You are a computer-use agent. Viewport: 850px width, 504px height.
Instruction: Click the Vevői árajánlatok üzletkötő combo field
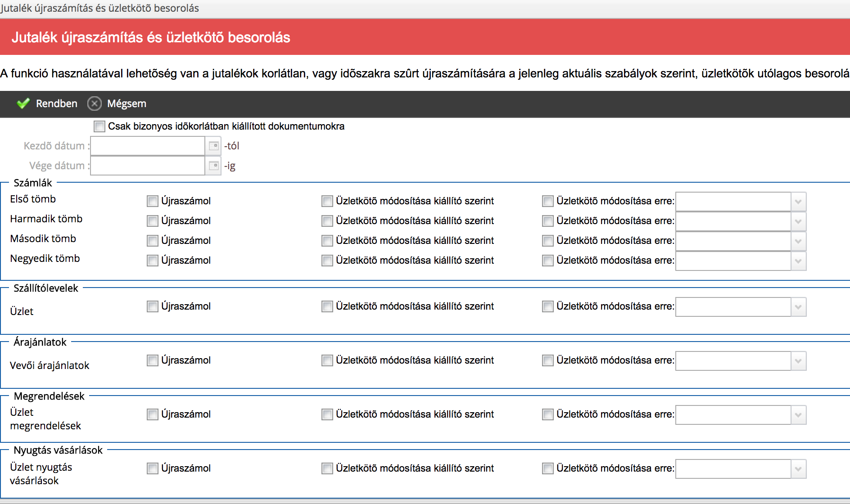(733, 361)
